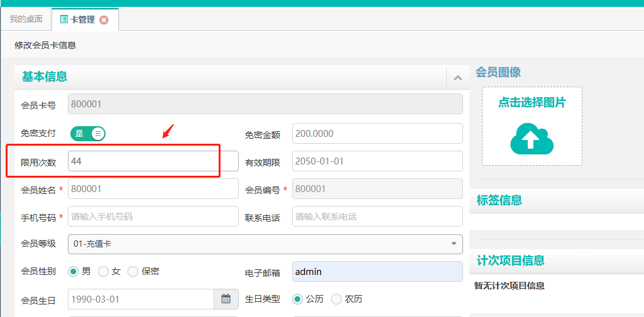Screen dimensions: 644x317
Task: Focus the 手机号码 input
Action: pos(153,217)
